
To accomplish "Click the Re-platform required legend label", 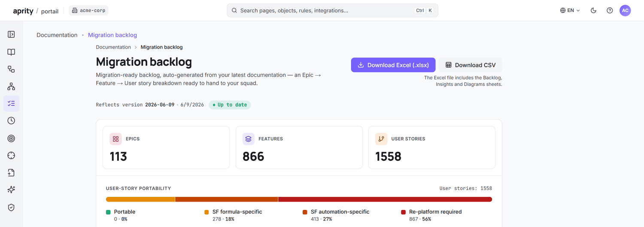I will [435, 212].
